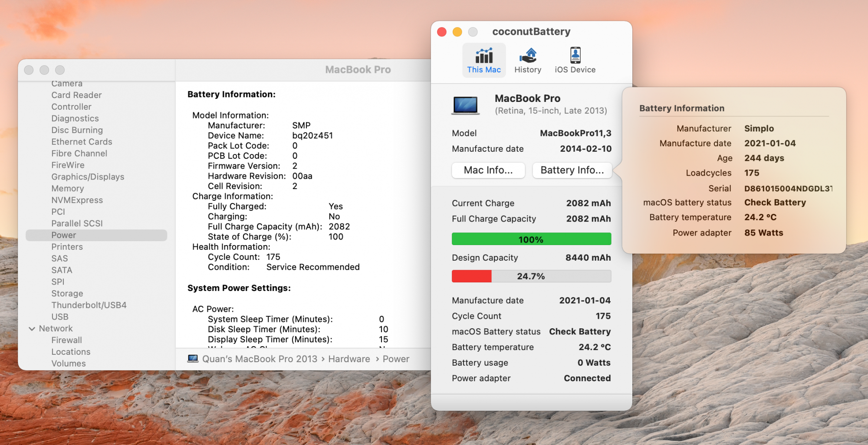868x445 pixels.
Task: Click the System Power Settings heading
Action: pos(239,288)
